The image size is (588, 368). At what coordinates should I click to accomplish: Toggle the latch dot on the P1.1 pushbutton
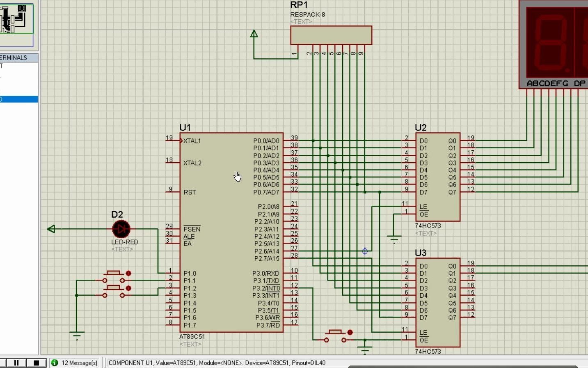(x=128, y=273)
